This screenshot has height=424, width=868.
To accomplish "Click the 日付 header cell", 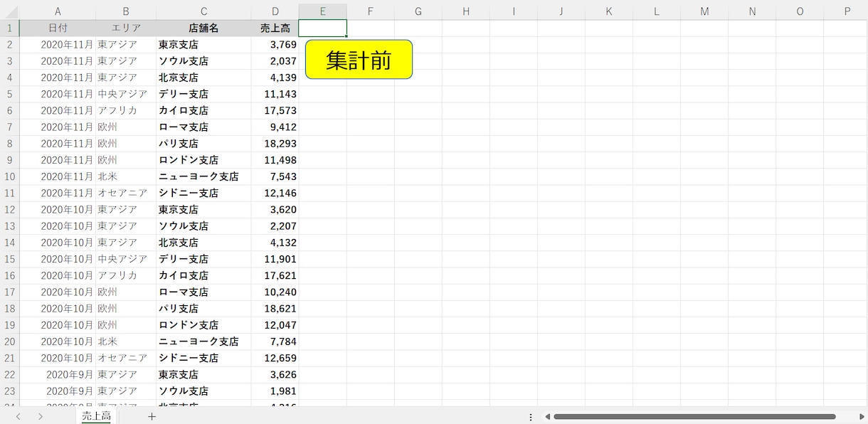I will pyautogui.click(x=58, y=28).
